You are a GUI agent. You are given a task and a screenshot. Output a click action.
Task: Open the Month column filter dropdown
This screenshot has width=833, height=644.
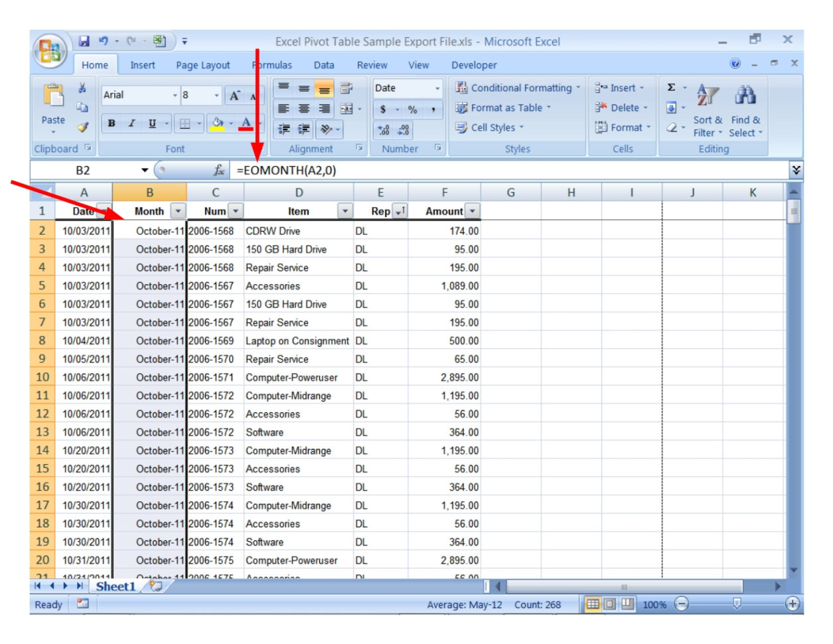tap(178, 211)
